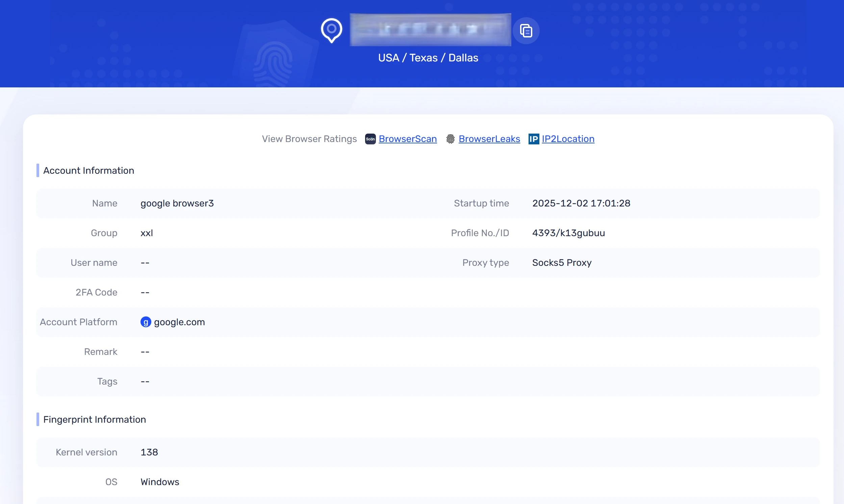Click the IP2Location IP badge icon
The height and width of the screenshot is (504, 844).
click(534, 139)
